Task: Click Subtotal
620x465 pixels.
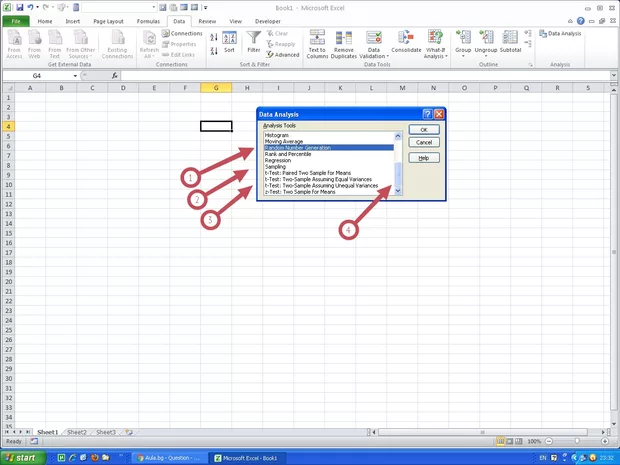Action: pos(510,42)
